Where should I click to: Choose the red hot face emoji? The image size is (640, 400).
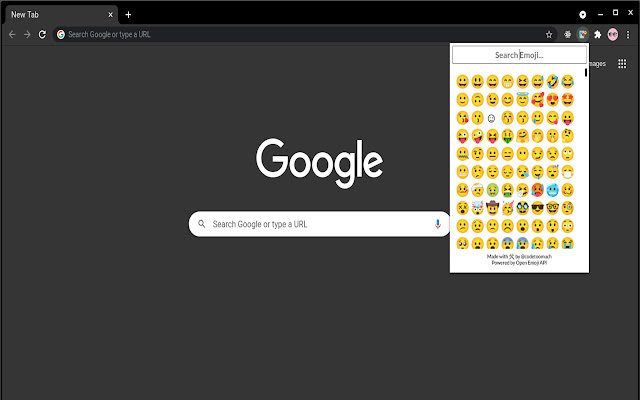(537, 190)
